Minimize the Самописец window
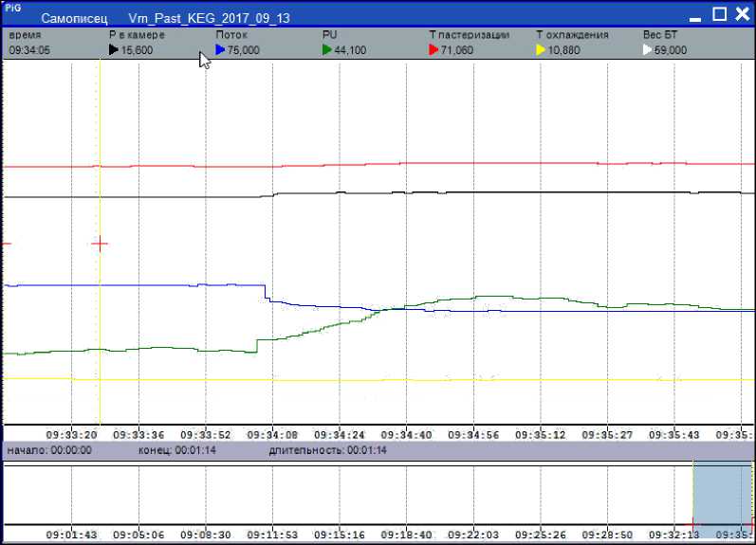The width and height of the screenshot is (756, 545). click(x=697, y=15)
